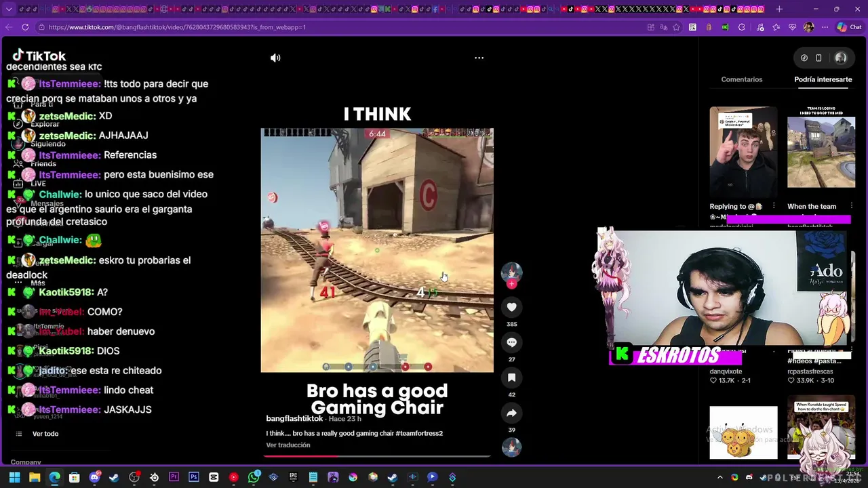This screenshot has height=488, width=868.
Task: Click the browser address bar URL
Action: (177, 27)
